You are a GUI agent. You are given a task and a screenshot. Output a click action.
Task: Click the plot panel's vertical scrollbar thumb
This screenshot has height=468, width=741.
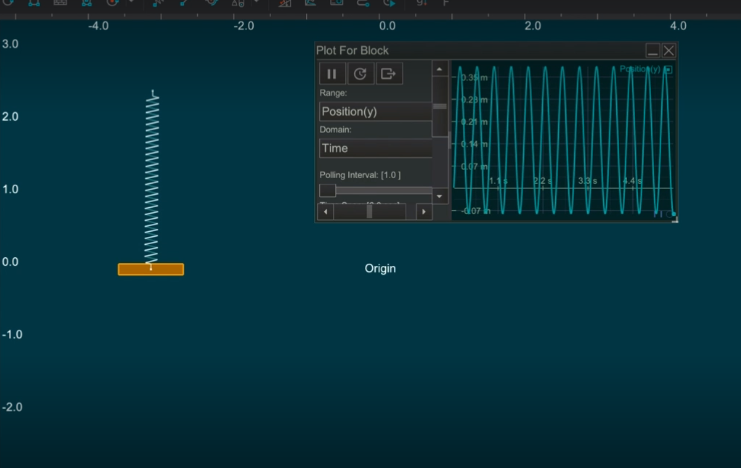[439, 106]
